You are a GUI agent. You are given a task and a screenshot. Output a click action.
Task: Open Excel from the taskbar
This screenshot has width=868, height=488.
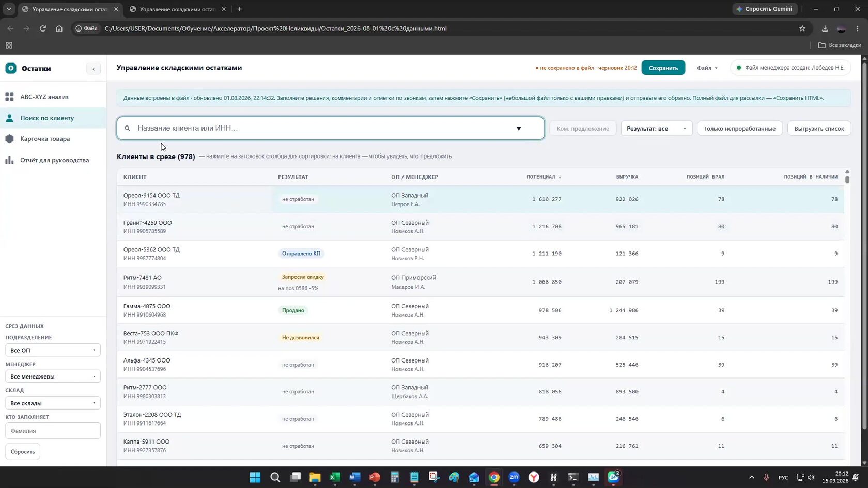(x=335, y=477)
